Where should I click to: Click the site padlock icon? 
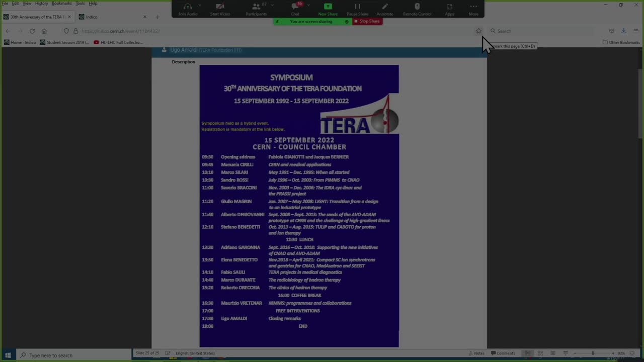point(76,31)
